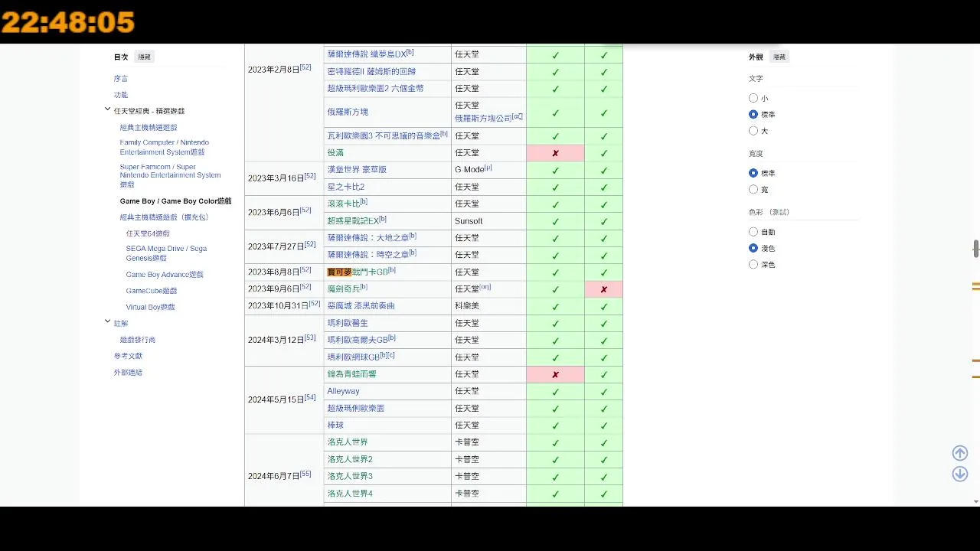This screenshot has height=551, width=980.
Task: Open 超惑星戰記EX game link
Action: (353, 221)
